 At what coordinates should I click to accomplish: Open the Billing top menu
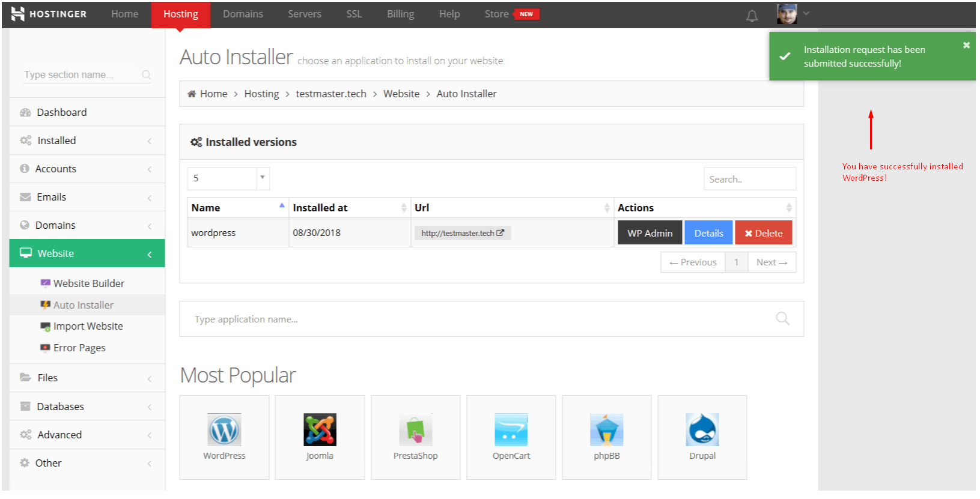pos(401,14)
